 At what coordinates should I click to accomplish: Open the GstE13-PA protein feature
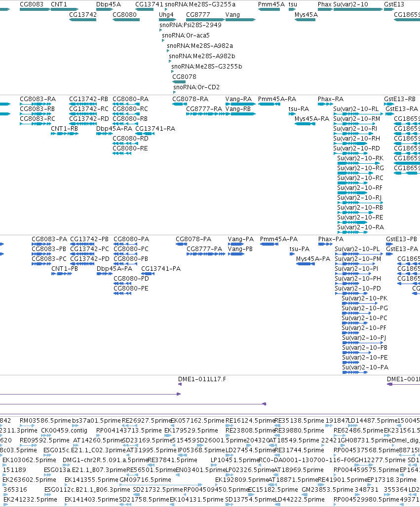(x=389, y=254)
